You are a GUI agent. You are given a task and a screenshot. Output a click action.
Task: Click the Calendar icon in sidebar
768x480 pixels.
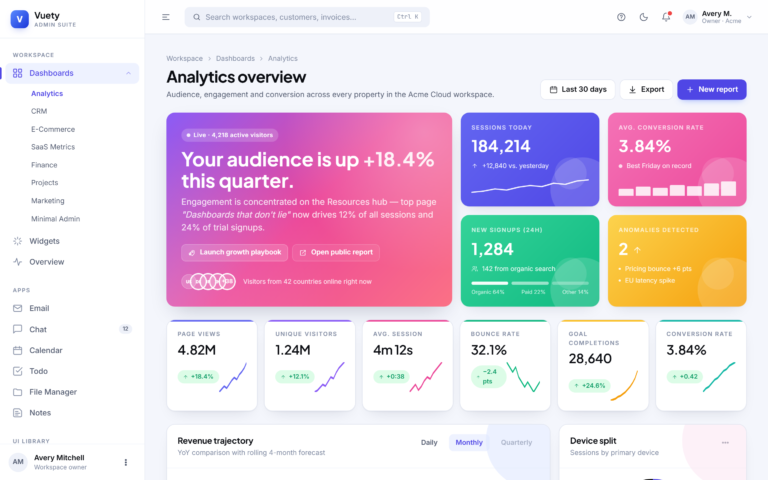click(18, 350)
